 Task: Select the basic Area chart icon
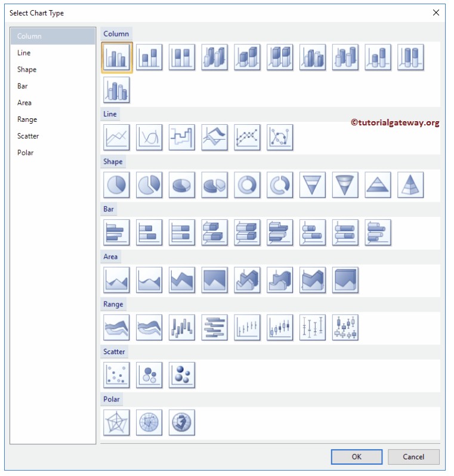(x=116, y=280)
